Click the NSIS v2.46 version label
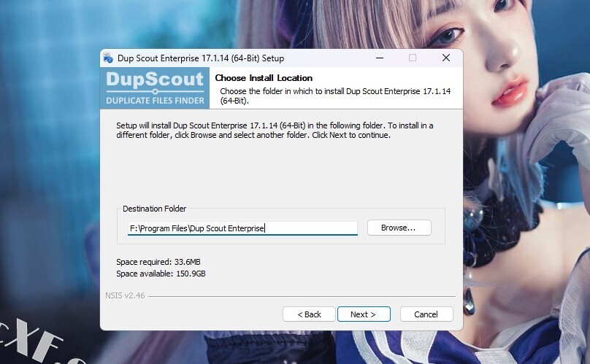 pyautogui.click(x=125, y=295)
